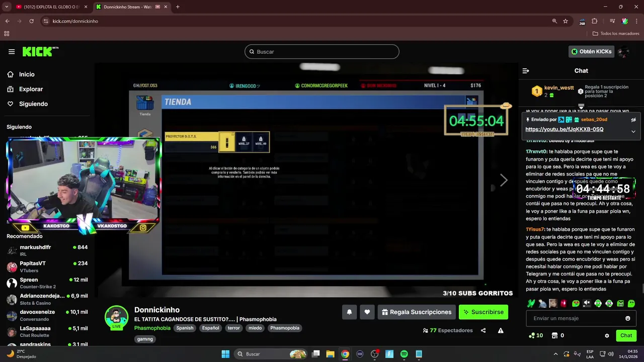The height and width of the screenshot is (362, 644).
Task: Open the user profile avatar menu
Action: (x=624, y=51)
